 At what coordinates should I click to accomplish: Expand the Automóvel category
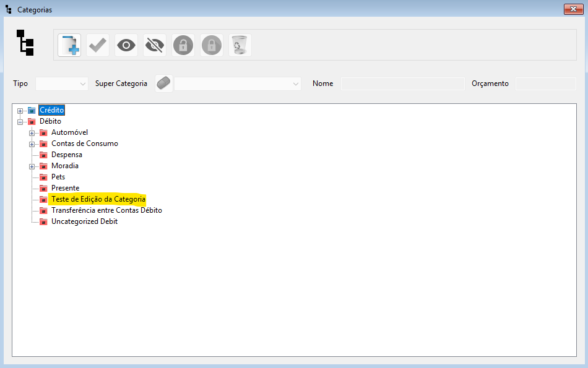[32, 133]
